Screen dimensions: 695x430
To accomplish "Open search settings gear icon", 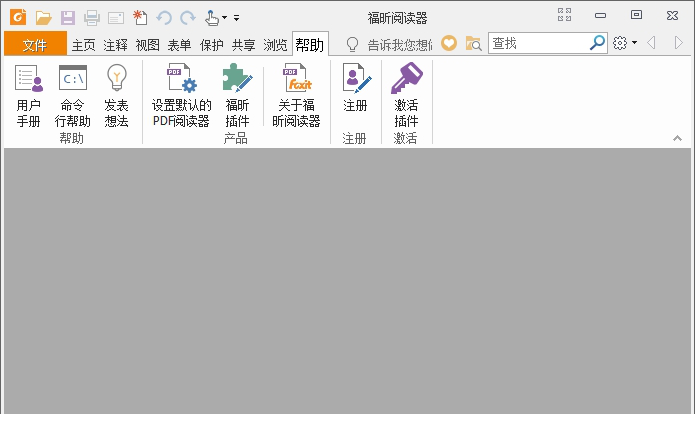I will click(x=620, y=43).
